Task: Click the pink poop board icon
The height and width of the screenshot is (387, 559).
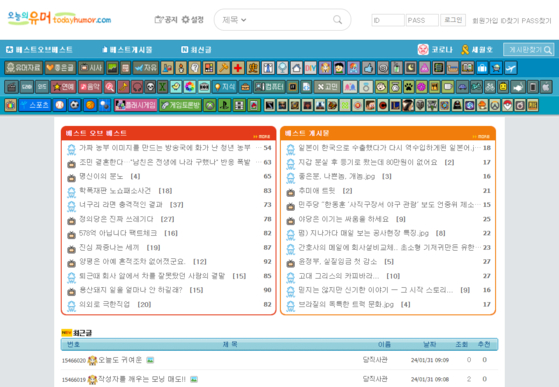Action: (x=424, y=68)
